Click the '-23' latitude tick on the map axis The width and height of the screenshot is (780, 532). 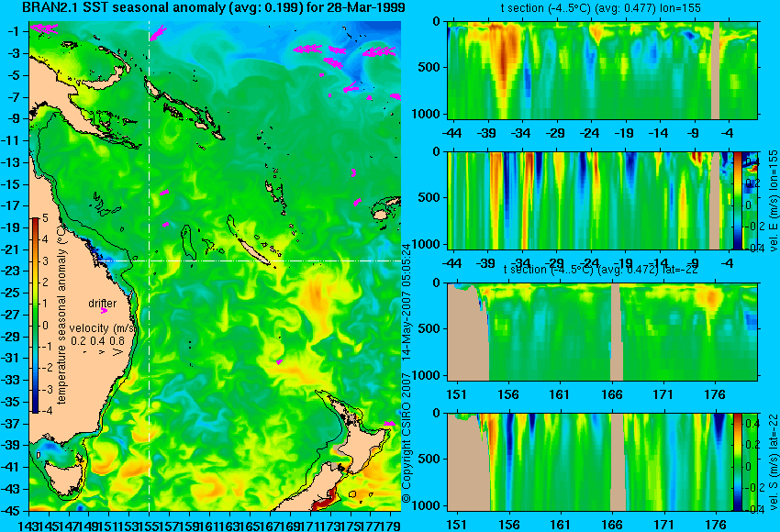[12, 271]
